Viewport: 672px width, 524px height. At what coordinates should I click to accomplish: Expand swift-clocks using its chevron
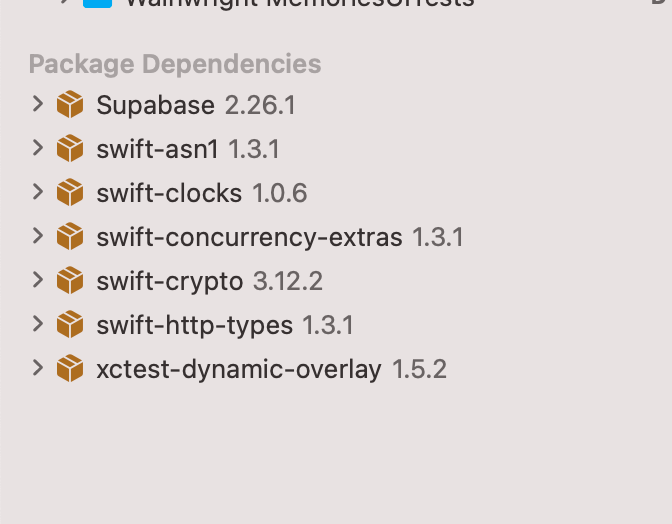point(38,192)
